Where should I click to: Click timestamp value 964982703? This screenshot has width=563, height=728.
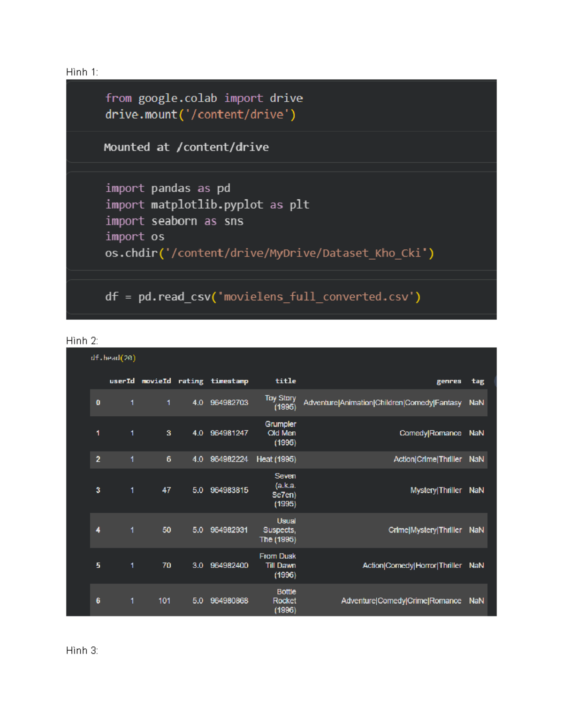pos(229,403)
